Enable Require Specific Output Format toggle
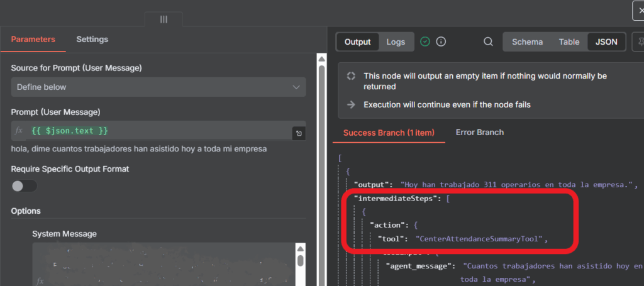Screen dimensions: 644x286 coord(25,186)
